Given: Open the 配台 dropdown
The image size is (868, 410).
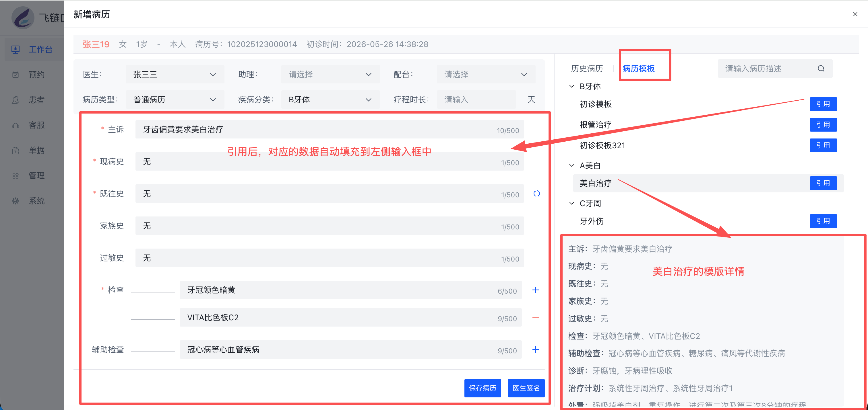Looking at the screenshot, I should 486,74.
